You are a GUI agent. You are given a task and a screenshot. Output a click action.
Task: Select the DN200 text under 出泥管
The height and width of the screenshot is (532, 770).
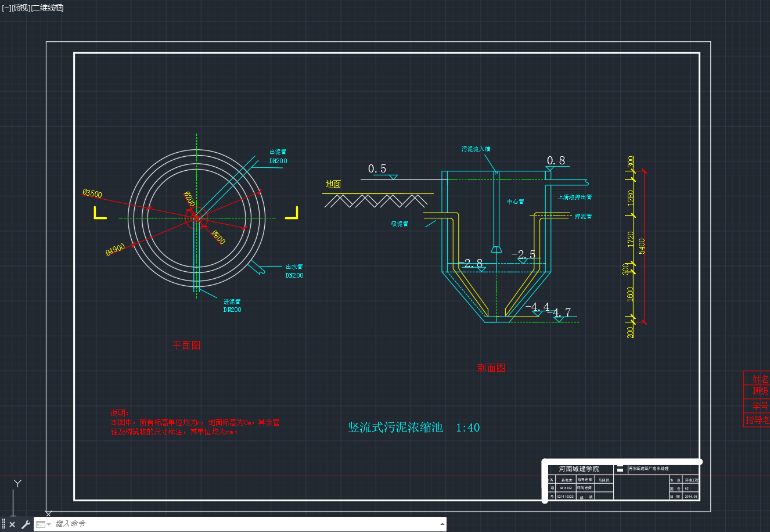(x=278, y=161)
